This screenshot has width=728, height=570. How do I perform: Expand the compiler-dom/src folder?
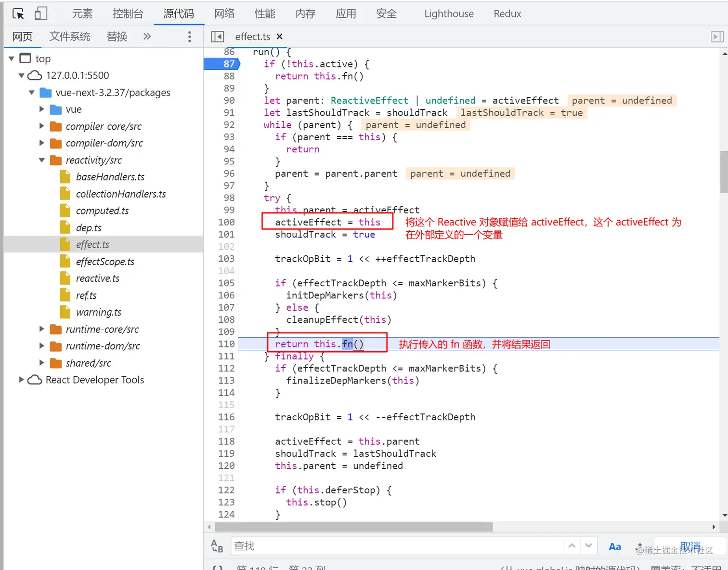[42, 143]
